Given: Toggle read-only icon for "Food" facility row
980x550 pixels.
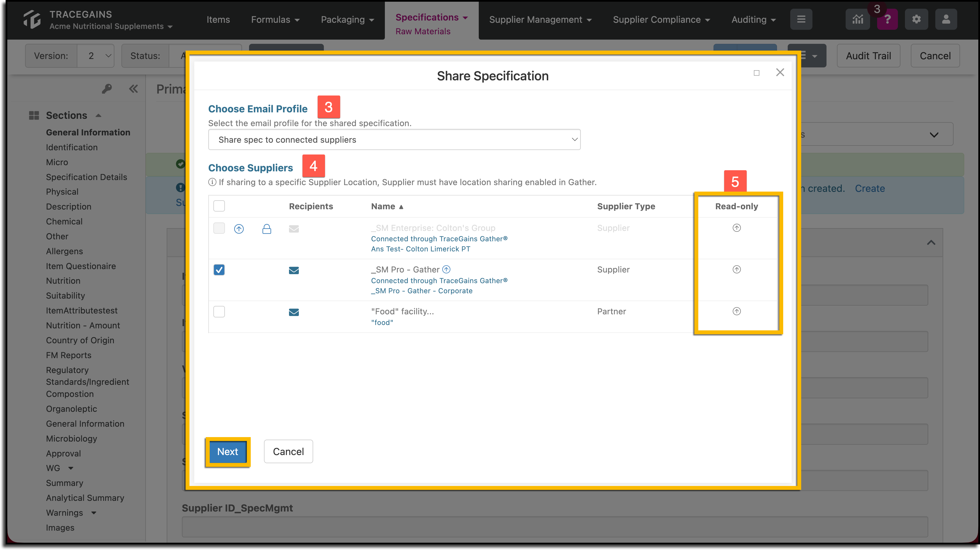Looking at the screenshot, I should click(x=737, y=311).
